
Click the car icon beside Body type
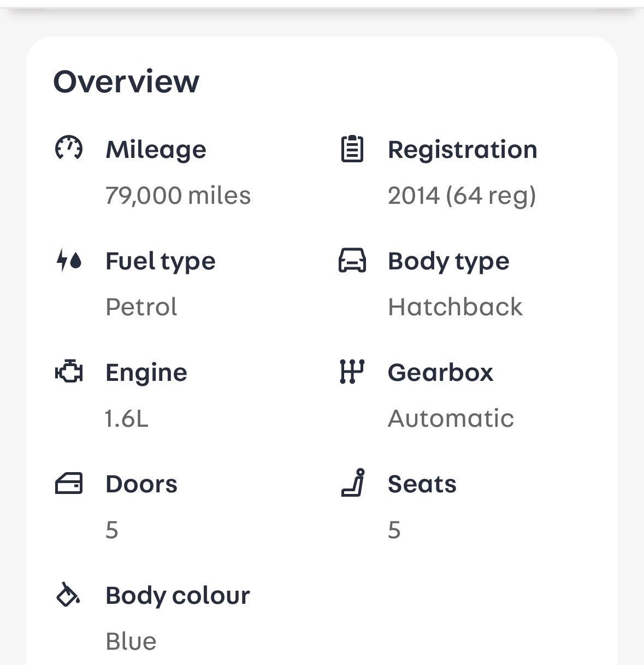click(x=352, y=260)
